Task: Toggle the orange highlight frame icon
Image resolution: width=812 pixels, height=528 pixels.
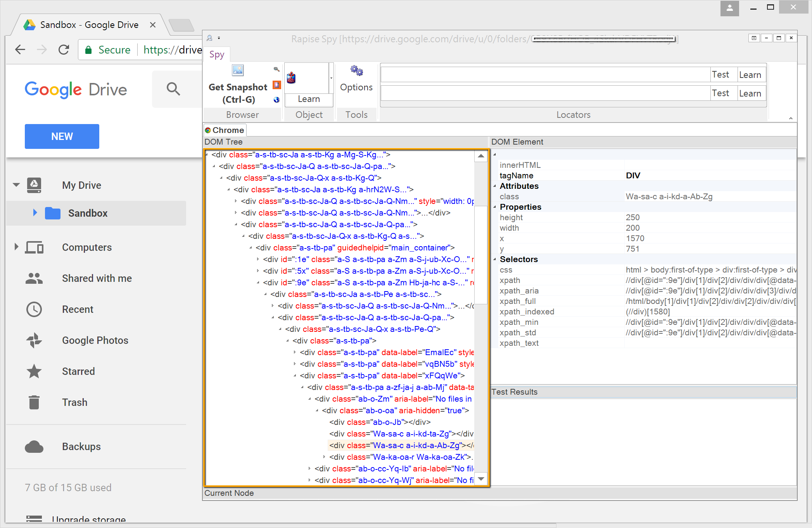Action: click(276, 85)
